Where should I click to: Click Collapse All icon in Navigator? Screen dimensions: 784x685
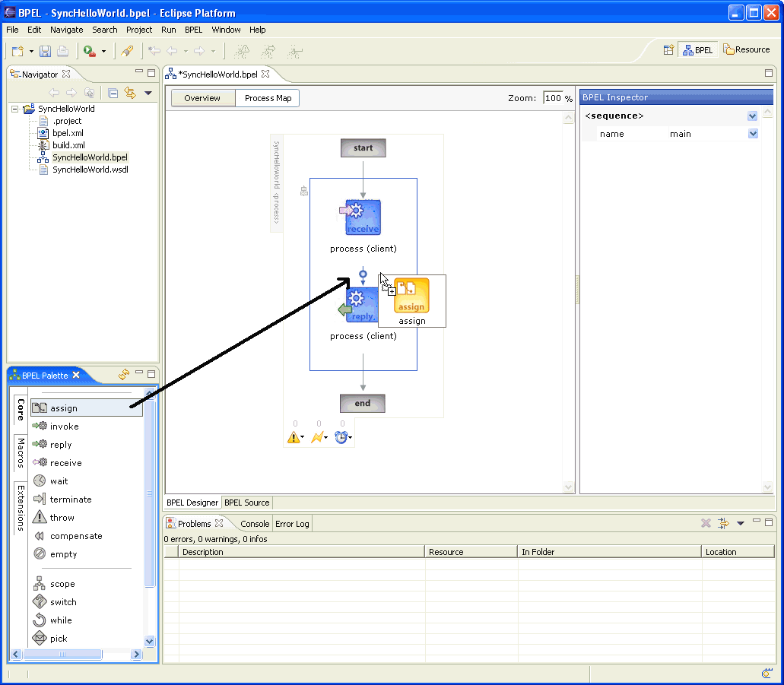[x=113, y=93]
